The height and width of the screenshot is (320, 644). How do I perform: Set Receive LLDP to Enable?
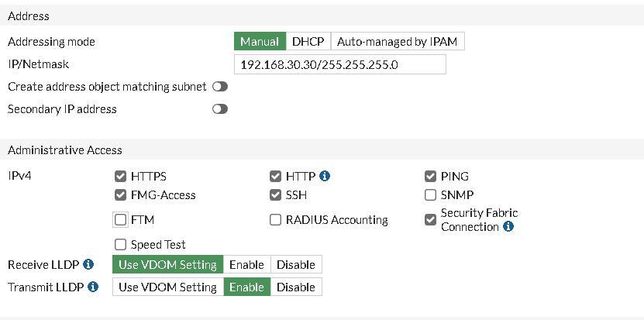tap(247, 265)
